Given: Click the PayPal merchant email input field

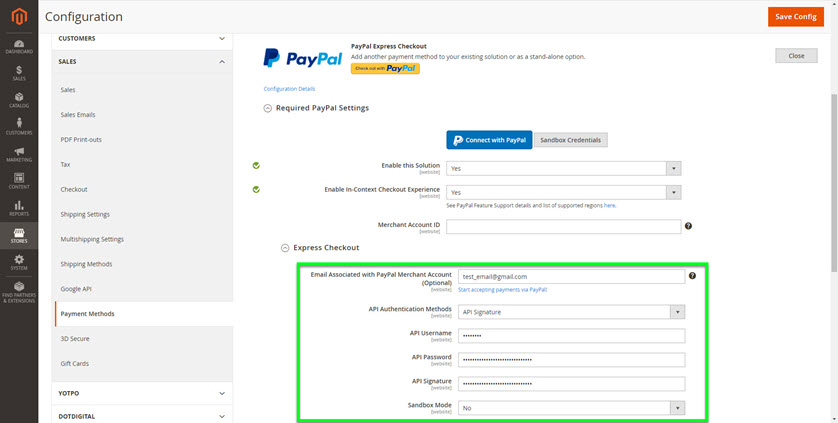Looking at the screenshot, I should [x=571, y=276].
